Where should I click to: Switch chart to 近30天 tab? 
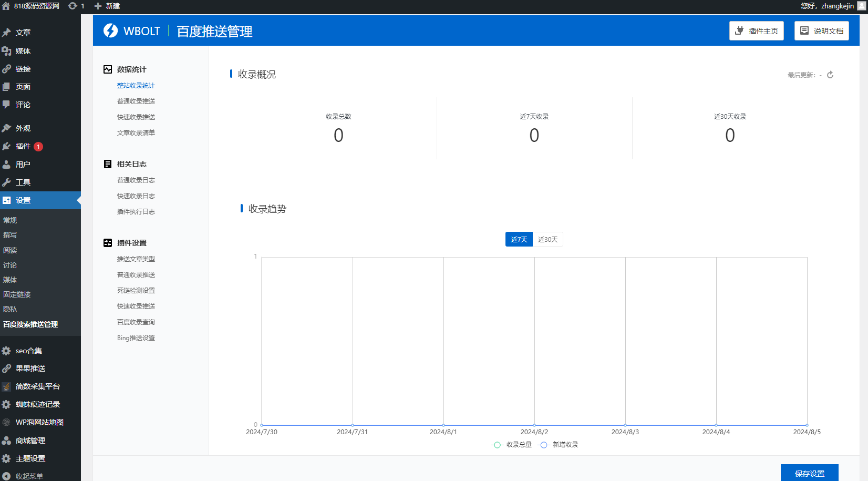(x=548, y=239)
